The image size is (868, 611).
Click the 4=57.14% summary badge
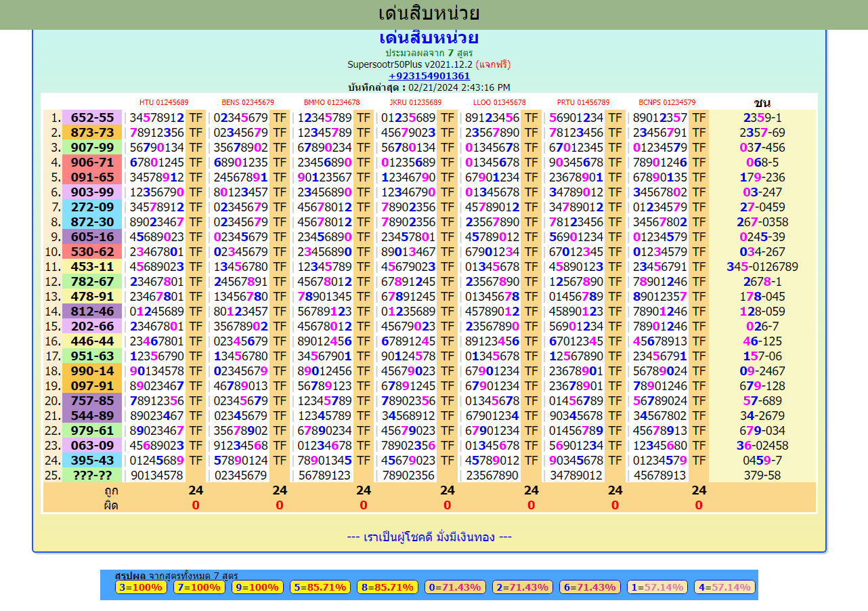point(724,587)
